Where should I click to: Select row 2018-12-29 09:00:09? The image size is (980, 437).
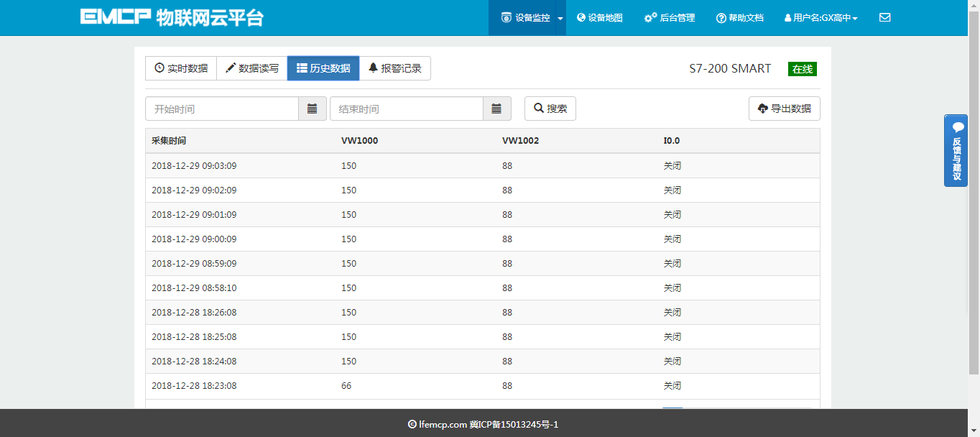[483, 239]
